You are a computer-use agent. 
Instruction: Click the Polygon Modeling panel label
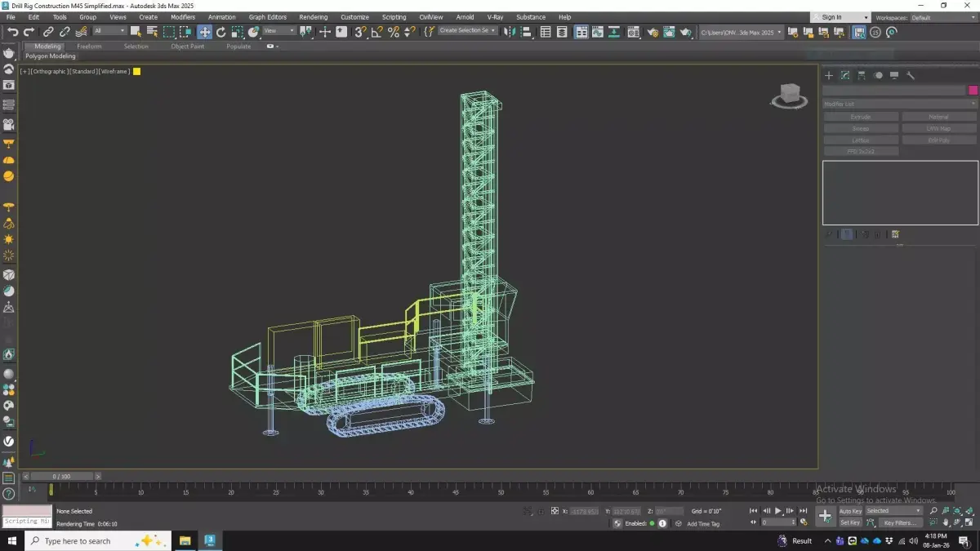[x=50, y=56]
